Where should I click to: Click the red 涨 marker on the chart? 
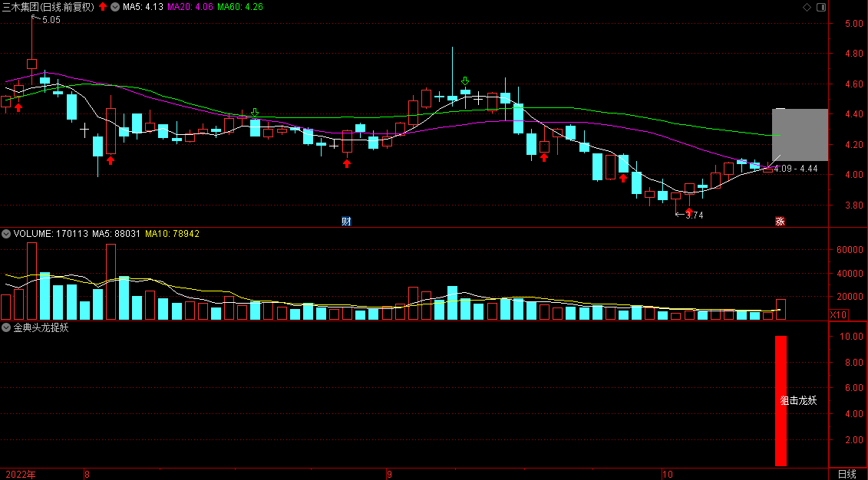click(780, 221)
